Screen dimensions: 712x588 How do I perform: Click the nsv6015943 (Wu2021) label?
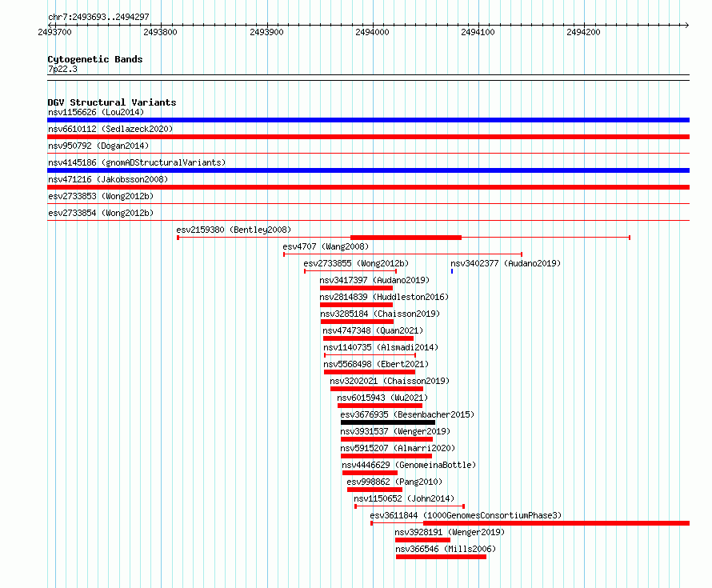[x=382, y=398]
